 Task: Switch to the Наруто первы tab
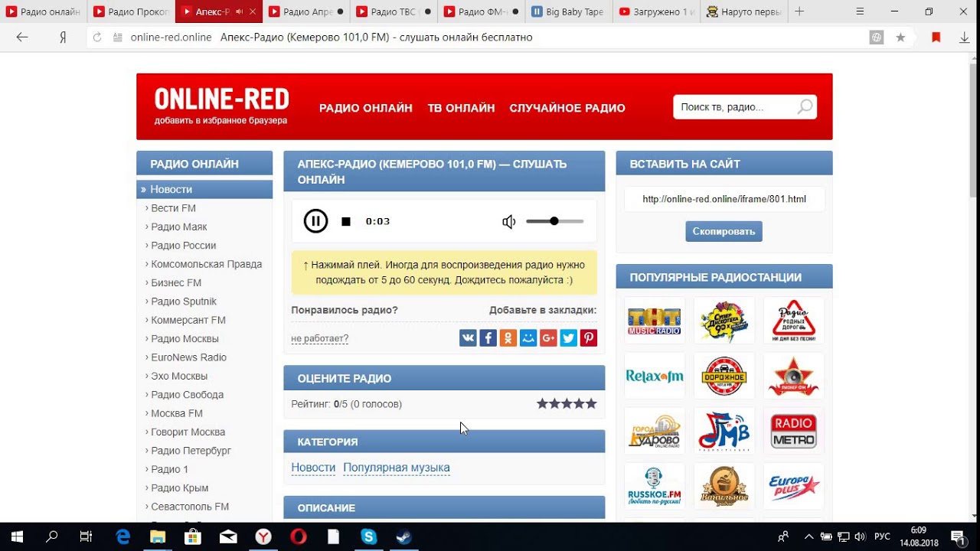click(x=743, y=11)
